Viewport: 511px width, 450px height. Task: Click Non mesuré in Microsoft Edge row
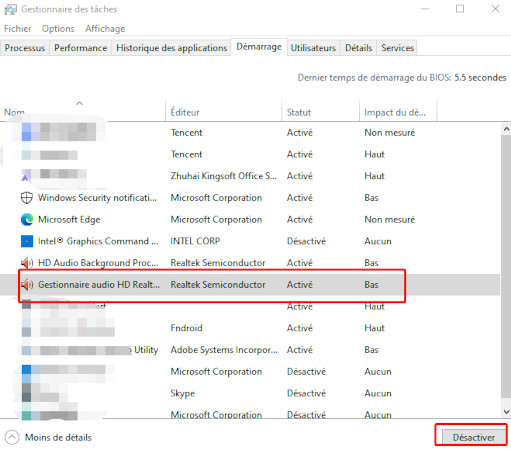point(390,220)
